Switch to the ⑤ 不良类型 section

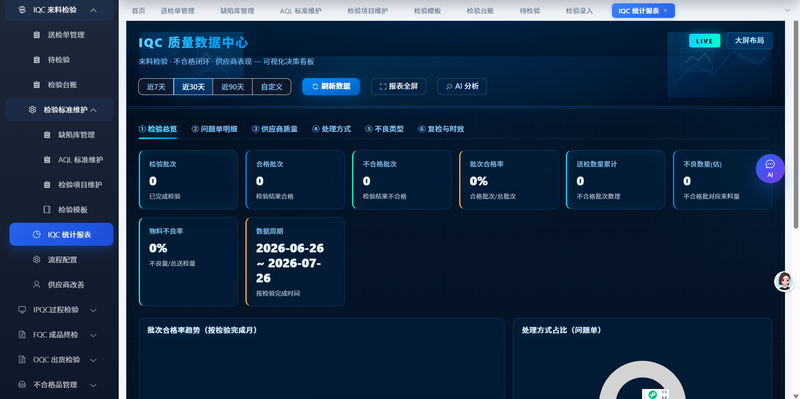(384, 129)
